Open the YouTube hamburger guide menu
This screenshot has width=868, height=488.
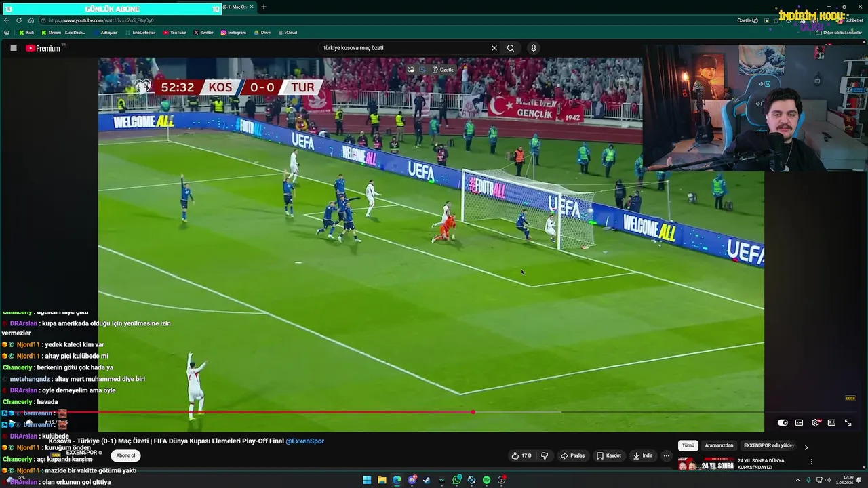pyautogui.click(x=13, y=48)
